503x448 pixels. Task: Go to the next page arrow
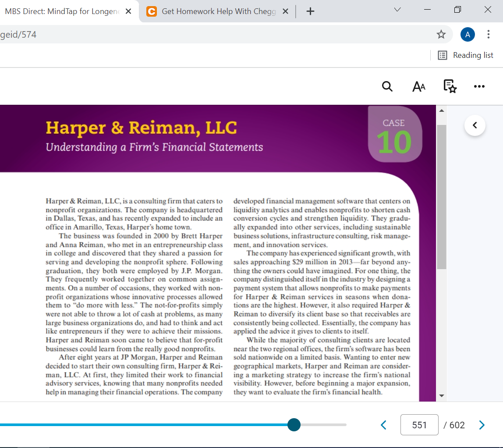pyautogui.click(x=482, y=425)
